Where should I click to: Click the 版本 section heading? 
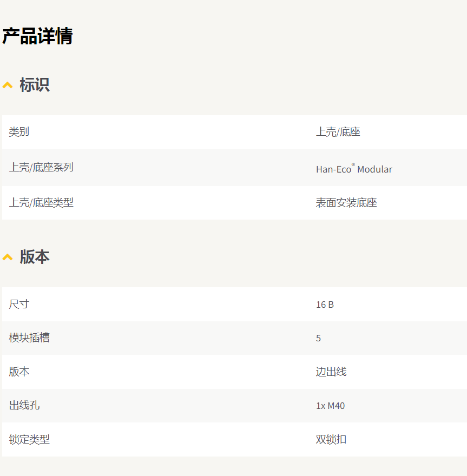35,257
